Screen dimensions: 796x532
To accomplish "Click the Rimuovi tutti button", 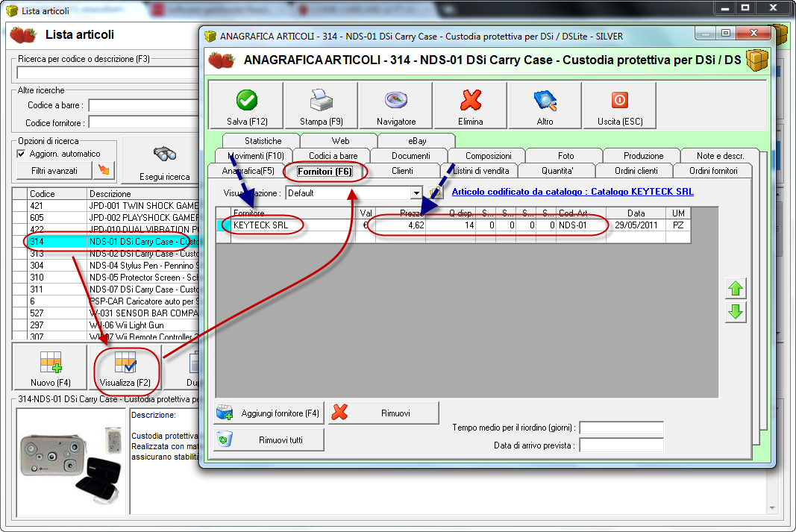I will click(x=269, y=439).
